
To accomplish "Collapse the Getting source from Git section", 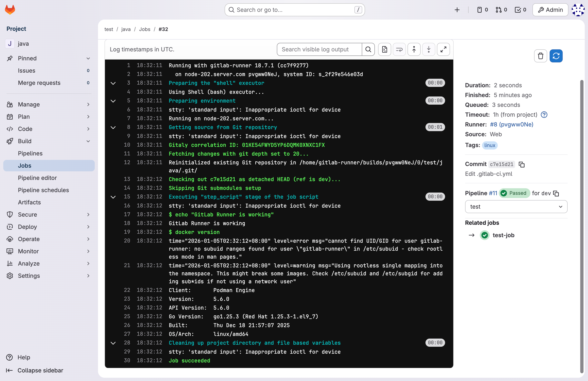I will pos(113,127).
